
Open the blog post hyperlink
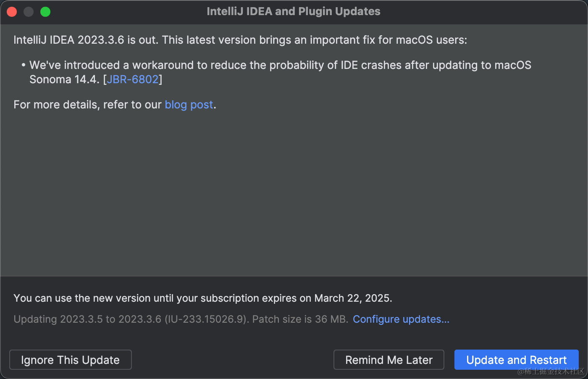(189, 105)
